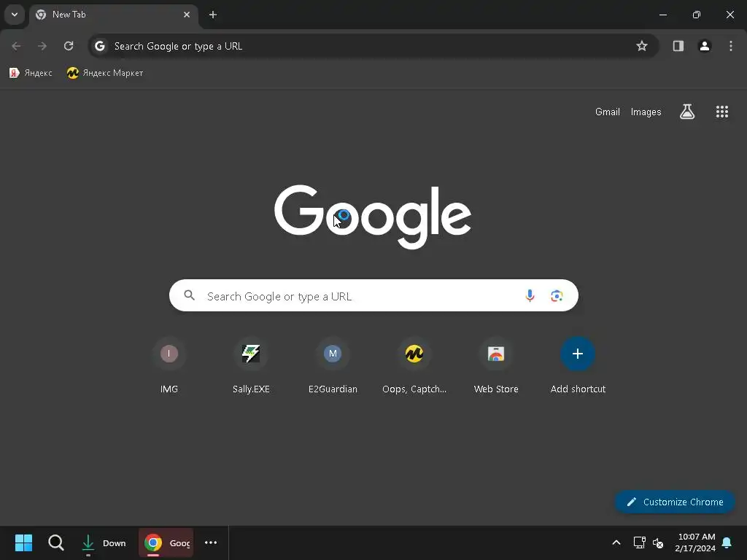Open the Web Store shortcut
This screenshot has width=747, height=560.
[496, 366]
